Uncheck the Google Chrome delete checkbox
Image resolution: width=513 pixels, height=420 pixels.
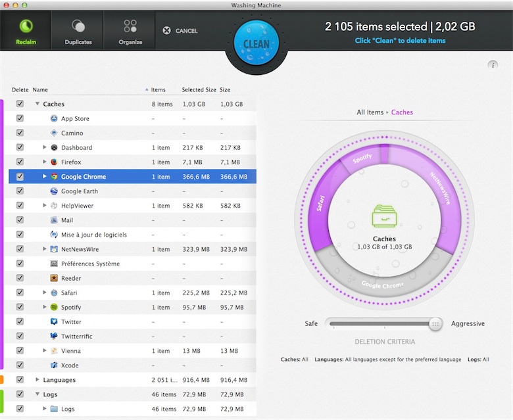pos(20,177)
